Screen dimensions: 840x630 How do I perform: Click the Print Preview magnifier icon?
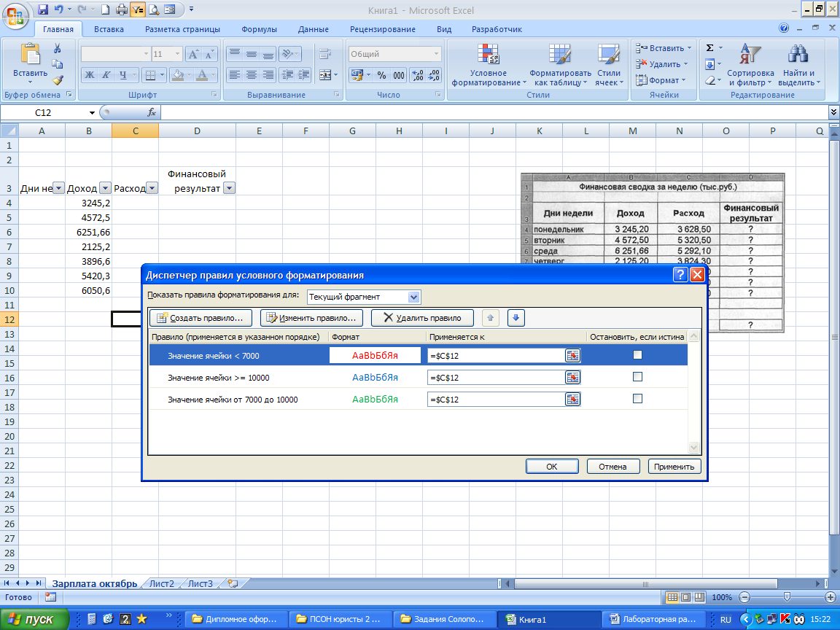[x=154, y=9]
